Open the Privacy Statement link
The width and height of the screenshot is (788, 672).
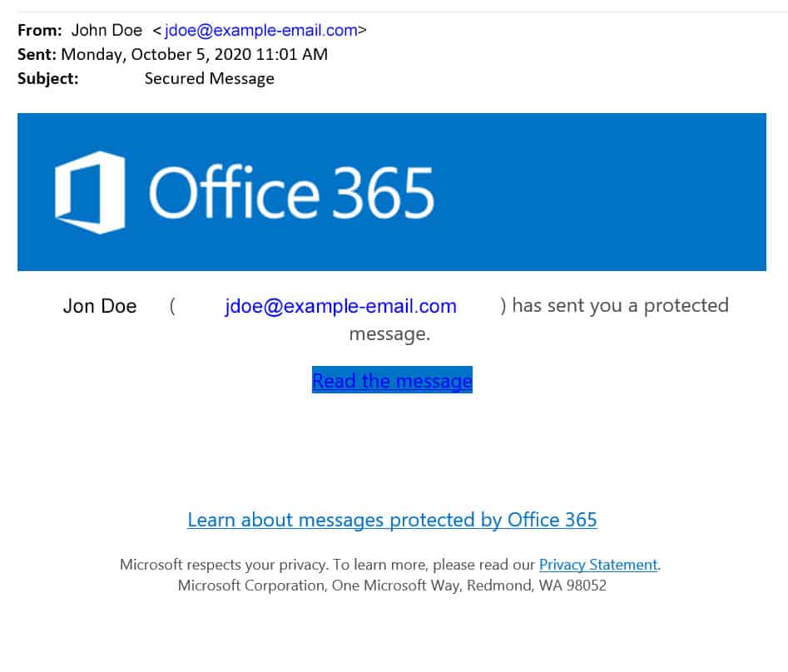click(x=598, y=565)
